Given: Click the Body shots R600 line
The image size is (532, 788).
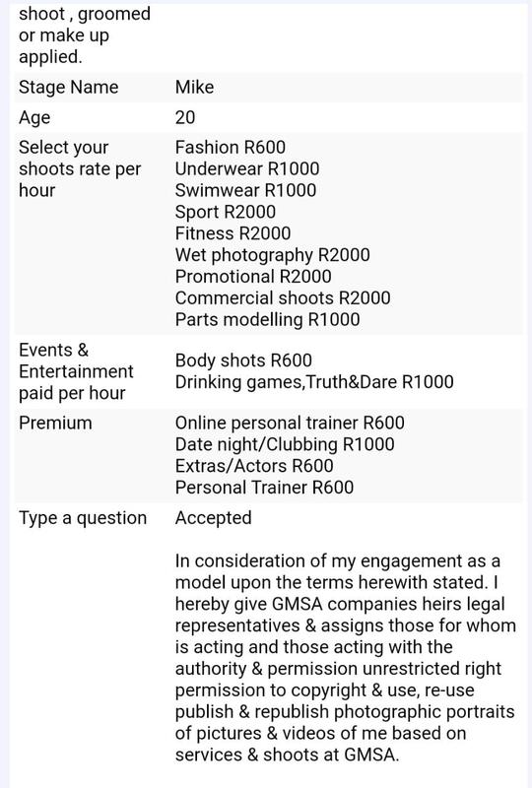Looking at the screenshot, I should [243, 361].
